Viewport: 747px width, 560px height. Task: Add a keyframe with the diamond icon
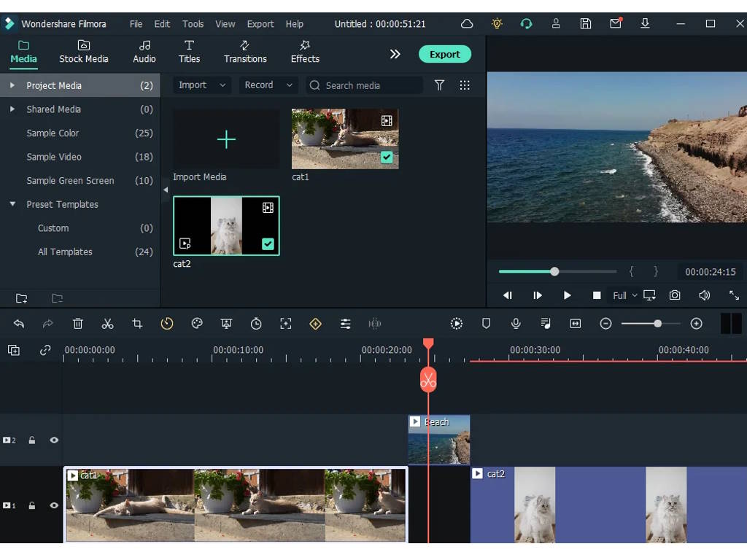click(315, 324)
